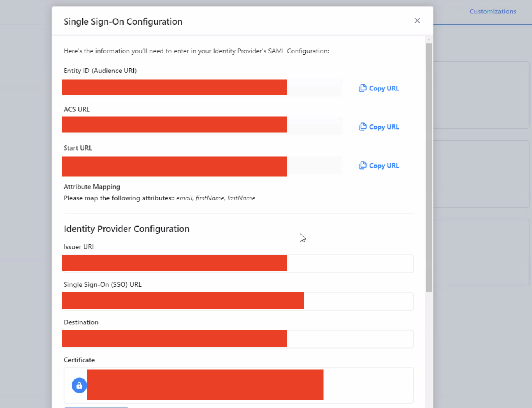
Task: Click the scrollbar up arrow
Action: pyautogui.click(x=429, y=40)
